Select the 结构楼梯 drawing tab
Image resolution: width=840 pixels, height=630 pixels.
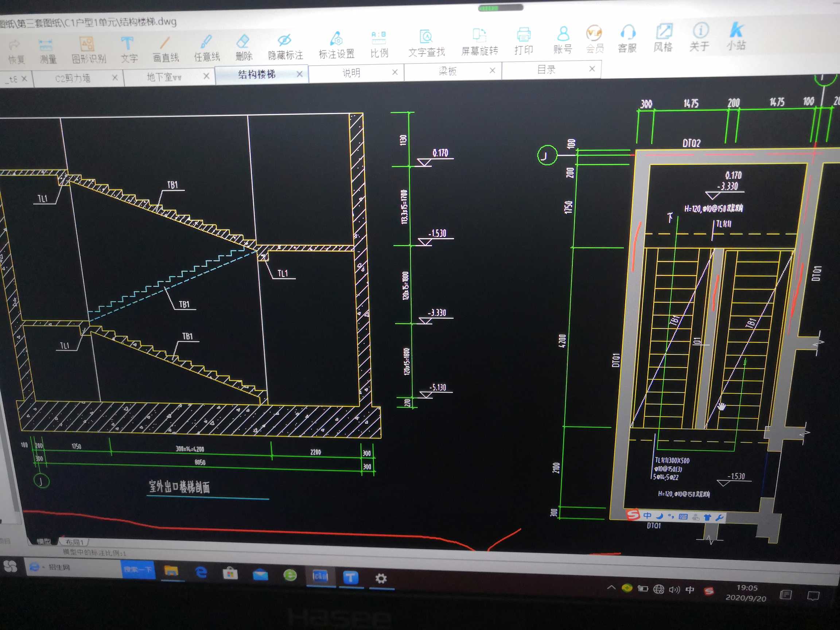click(257, 74)
